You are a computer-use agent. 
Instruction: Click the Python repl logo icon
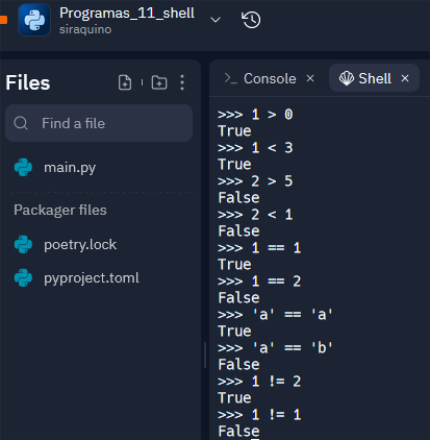(34, 20)
